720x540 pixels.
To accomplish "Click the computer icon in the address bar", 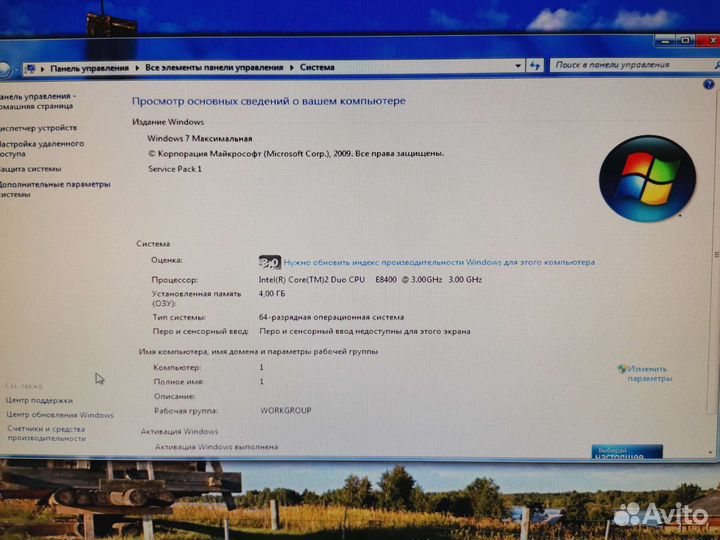I will (31, 68).
